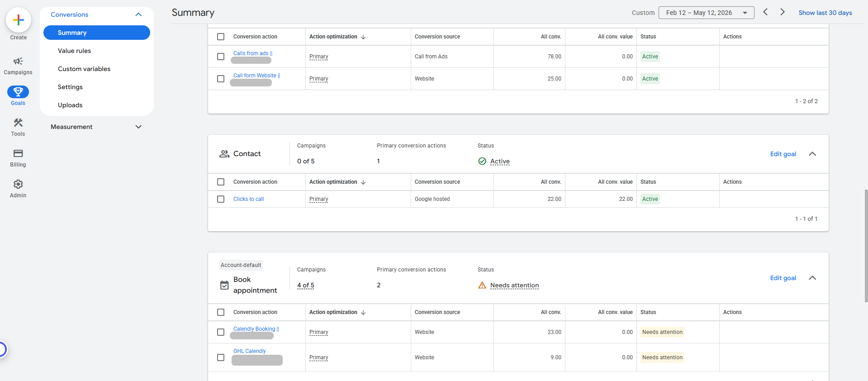Click Show last 30 days

(x=825, y=13)
